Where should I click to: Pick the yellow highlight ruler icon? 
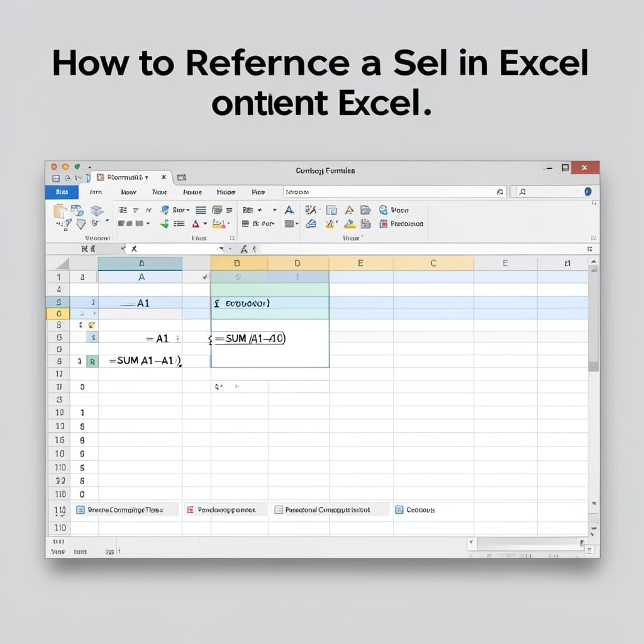218,223
